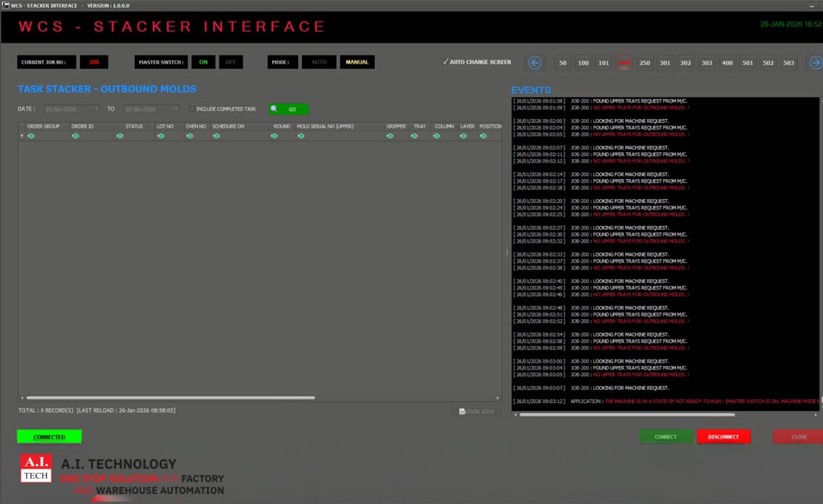
Task: Open the Status column filter icon
Action: tap(120, 136)
